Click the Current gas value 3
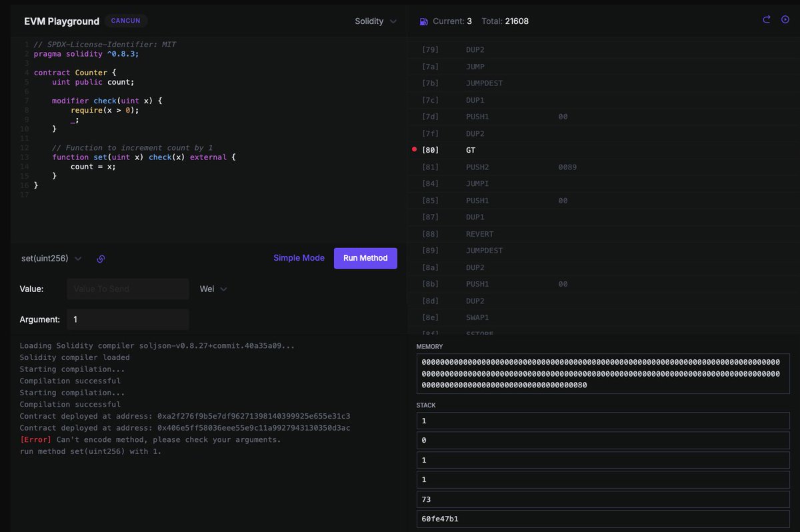The width and height of the screenshot is (800, 532). (x=469, y=21)
